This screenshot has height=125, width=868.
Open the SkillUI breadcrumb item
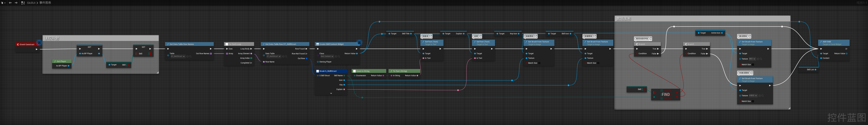pyautogui.click(x=31, y=3)
